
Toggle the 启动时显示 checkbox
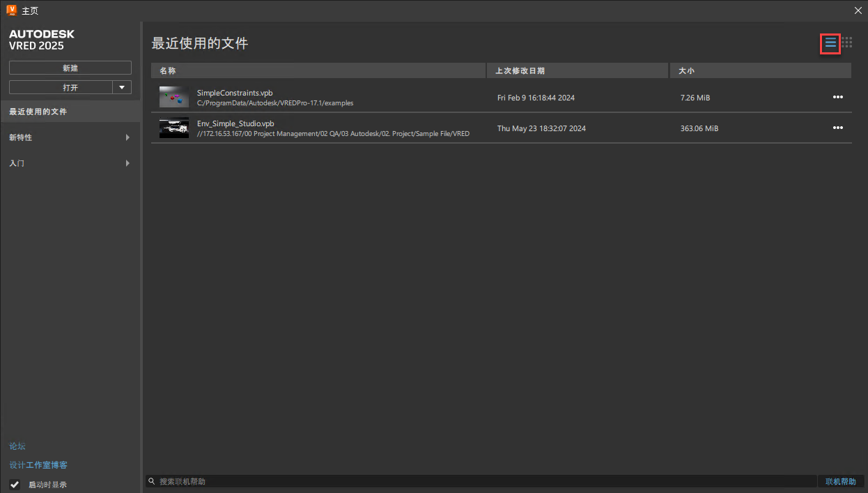(15, 485)
